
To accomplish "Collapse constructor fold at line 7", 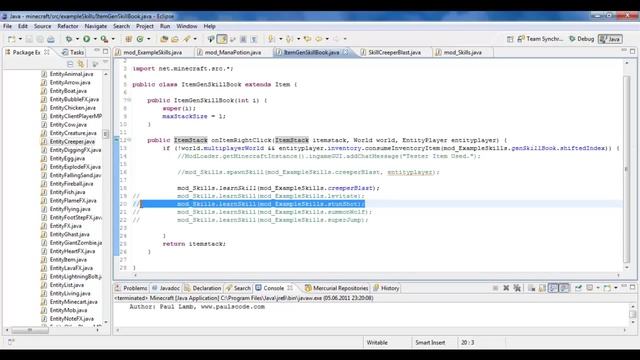I will coord(129,100).
